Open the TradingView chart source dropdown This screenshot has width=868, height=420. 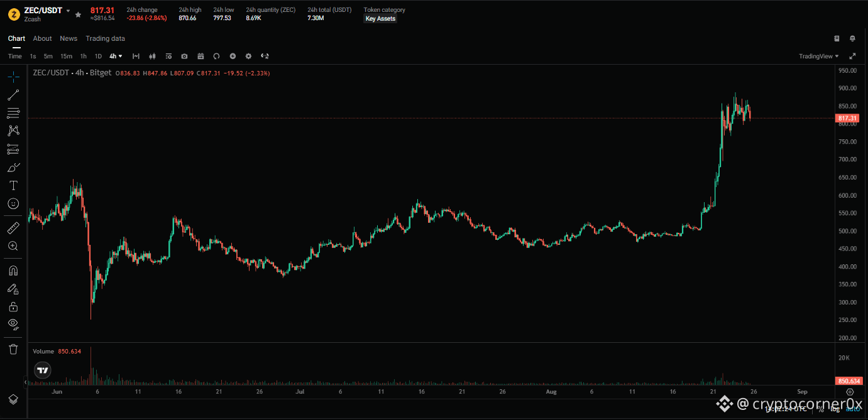[820, 56]
